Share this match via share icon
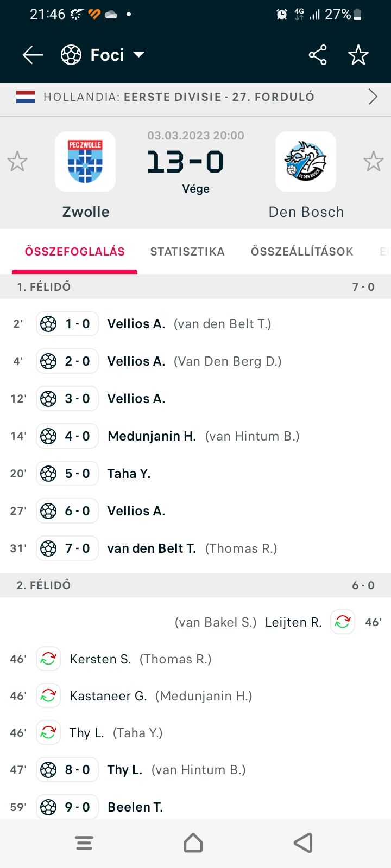This screenshot has height=868, width=391. [318, 55]
